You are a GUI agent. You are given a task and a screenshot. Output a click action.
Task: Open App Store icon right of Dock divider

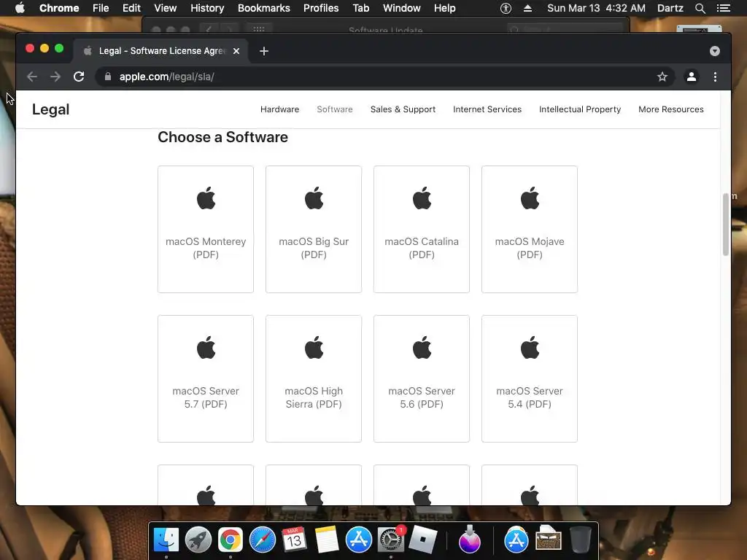[516, 540]
